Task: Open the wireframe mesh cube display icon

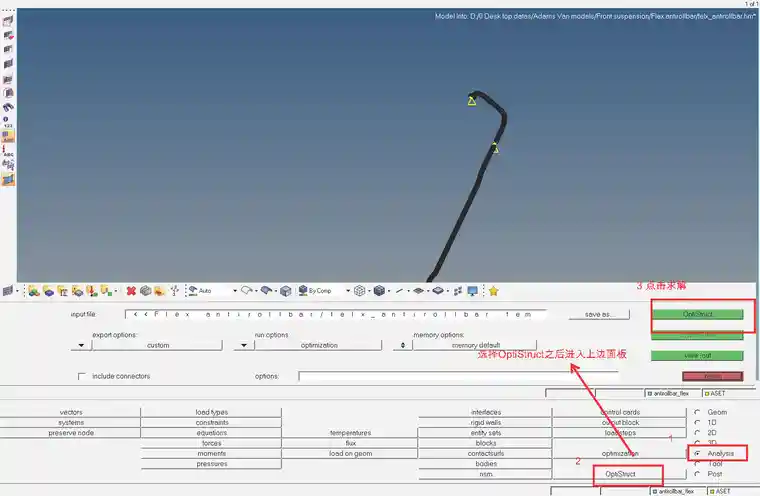Action: [x=359, y=291]
